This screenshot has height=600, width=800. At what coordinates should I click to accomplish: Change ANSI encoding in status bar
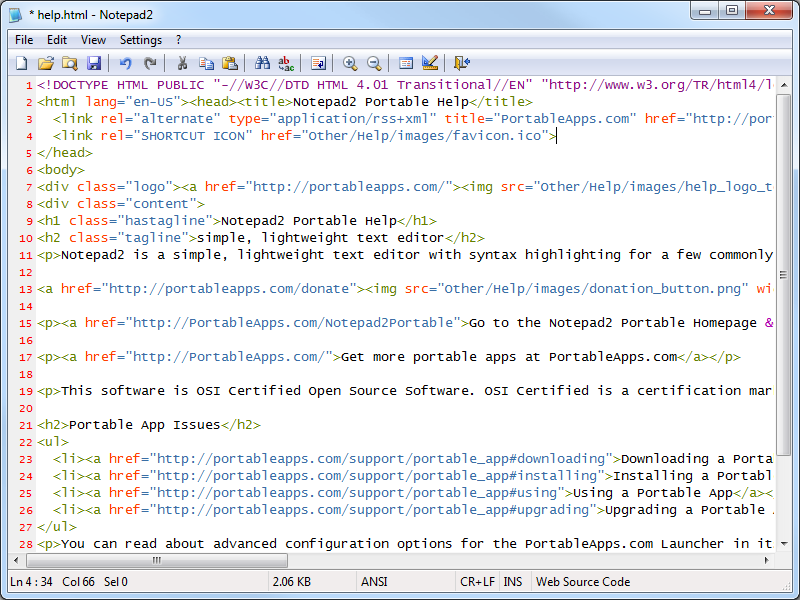coord(374,581)
